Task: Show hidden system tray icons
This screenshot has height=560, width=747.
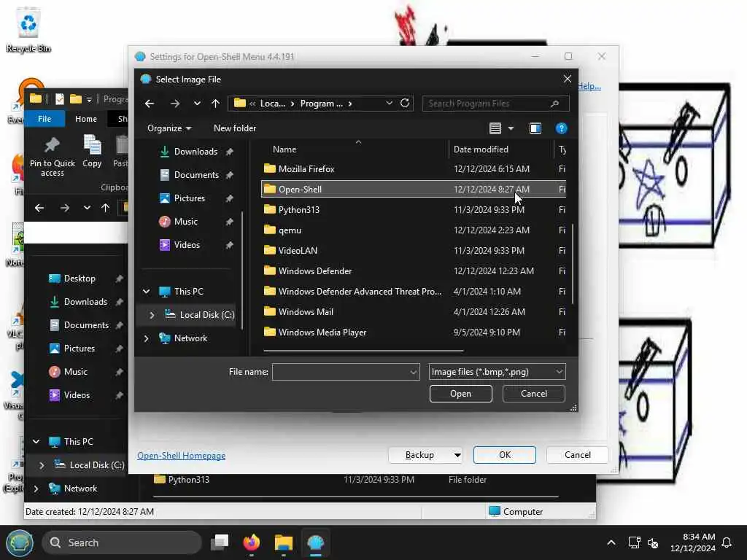Action: coord(611,542)
